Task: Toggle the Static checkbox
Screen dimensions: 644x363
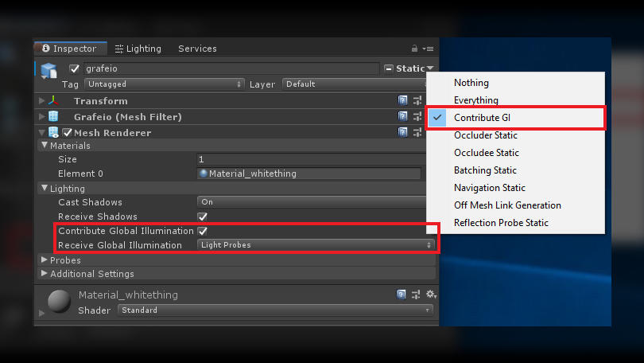Action: [389, 68]
